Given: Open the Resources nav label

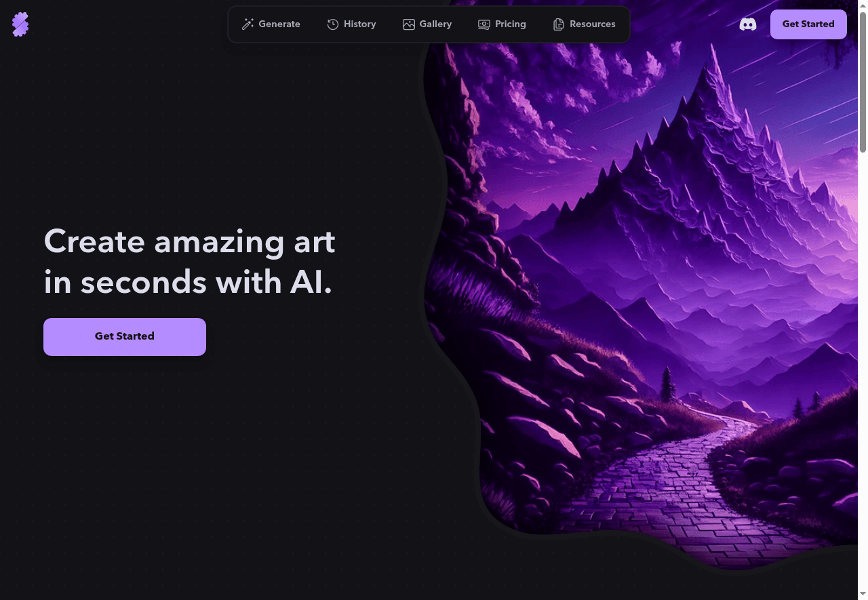Looking at the screenshot, I should (x=593, y=24).
